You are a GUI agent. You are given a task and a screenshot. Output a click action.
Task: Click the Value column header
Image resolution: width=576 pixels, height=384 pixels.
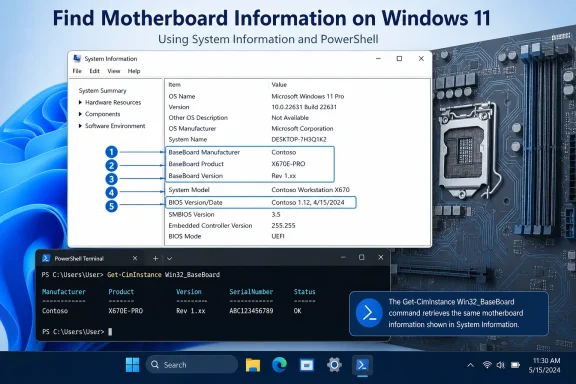(x=279, y=85)
